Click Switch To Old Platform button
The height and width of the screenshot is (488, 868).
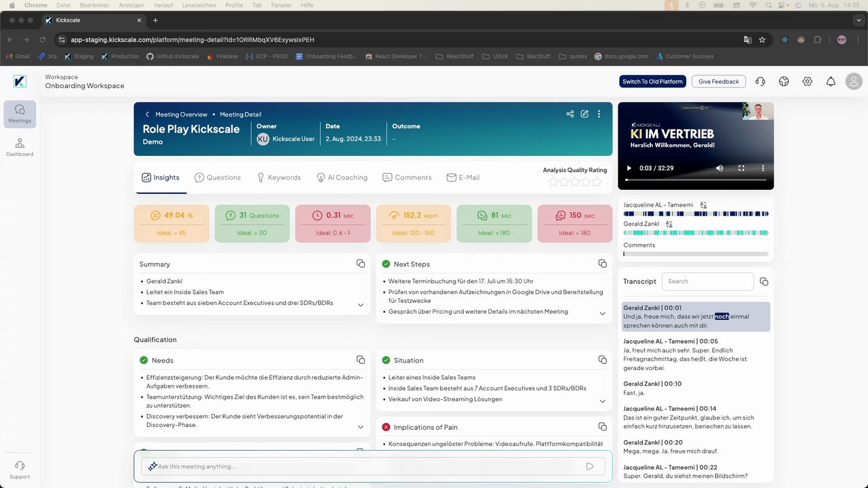(653, 81)
